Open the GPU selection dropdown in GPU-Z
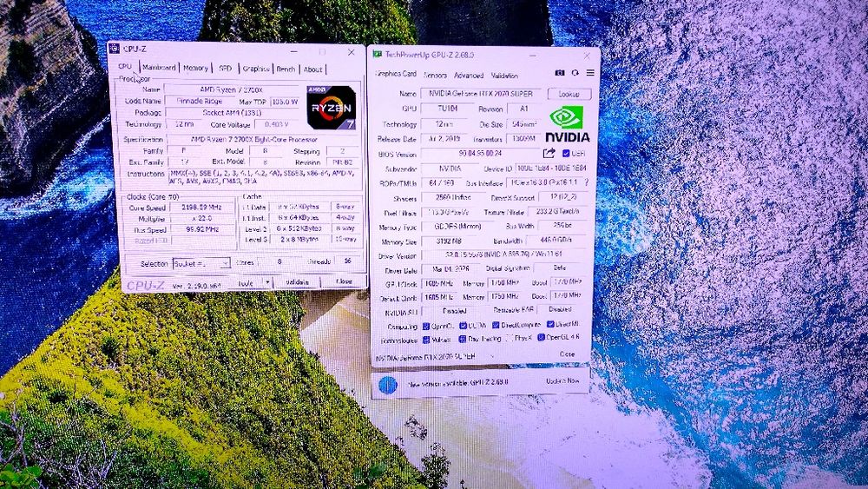This screenshot has height=489, width=868. coord(491,357)
